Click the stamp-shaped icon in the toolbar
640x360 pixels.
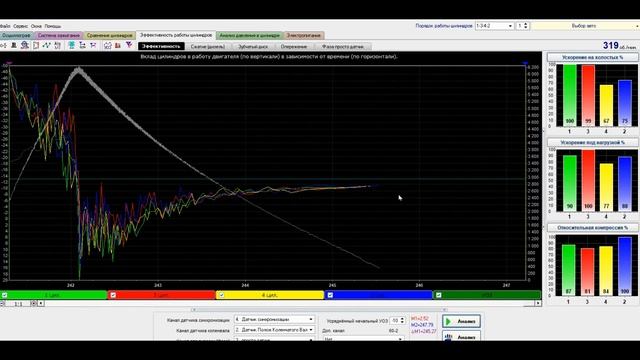click(14, 45)
